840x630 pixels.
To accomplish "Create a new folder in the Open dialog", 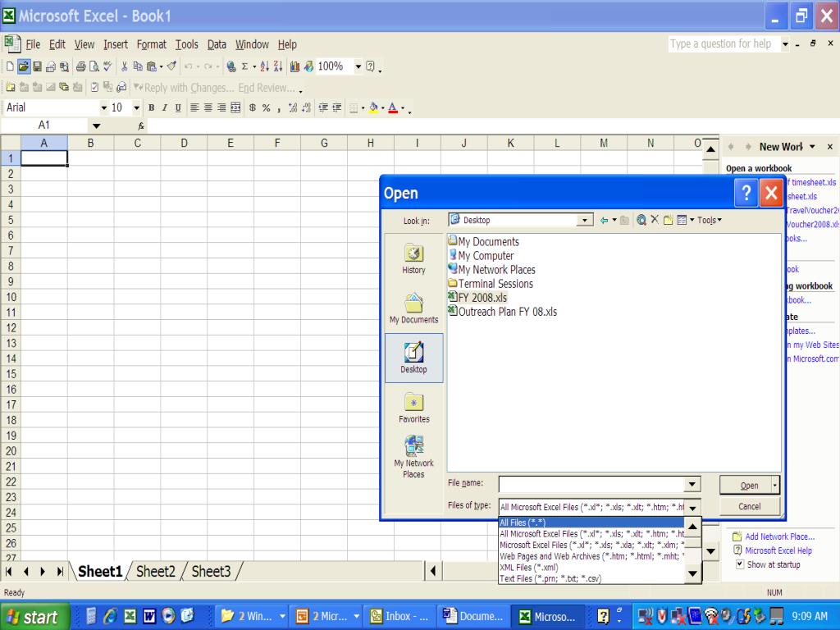I will (x=668, y=220).
